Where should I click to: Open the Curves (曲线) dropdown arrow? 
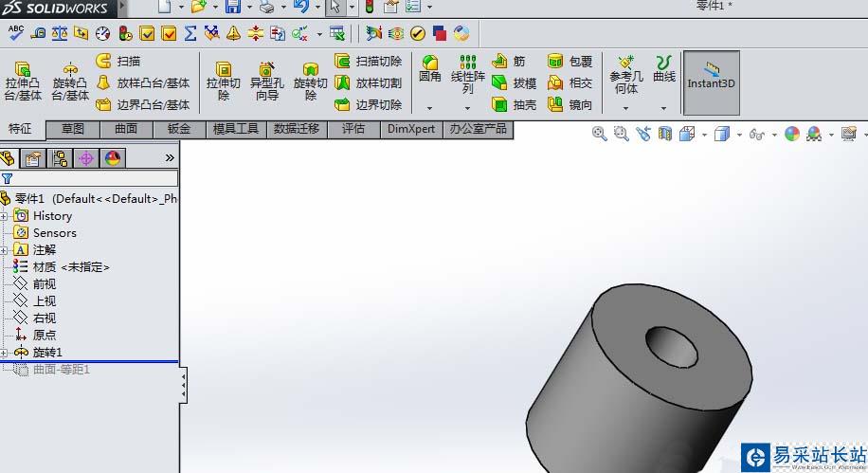coord(663,108)
